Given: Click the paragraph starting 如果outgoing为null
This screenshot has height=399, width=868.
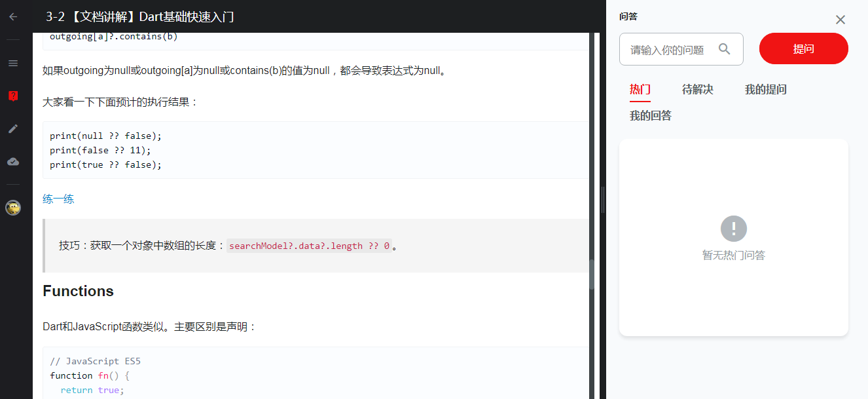Looking at the screenshot, I should pos(246,71).
